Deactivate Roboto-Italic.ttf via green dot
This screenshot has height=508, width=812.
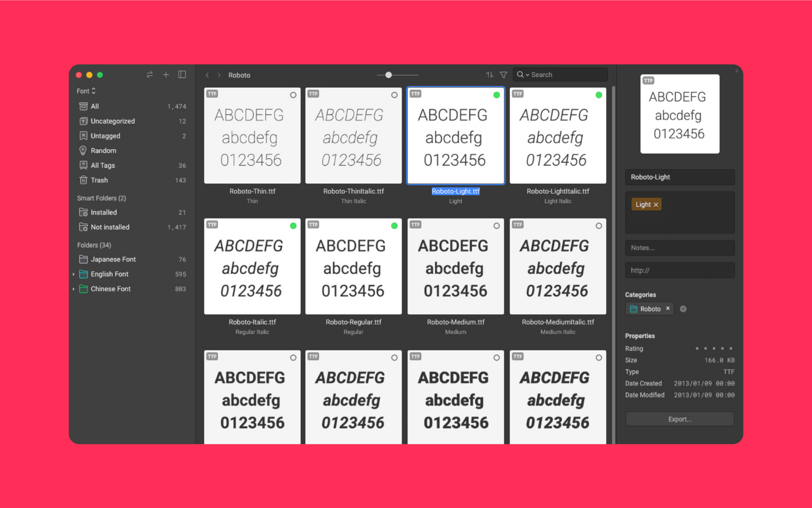coord(293,226)
